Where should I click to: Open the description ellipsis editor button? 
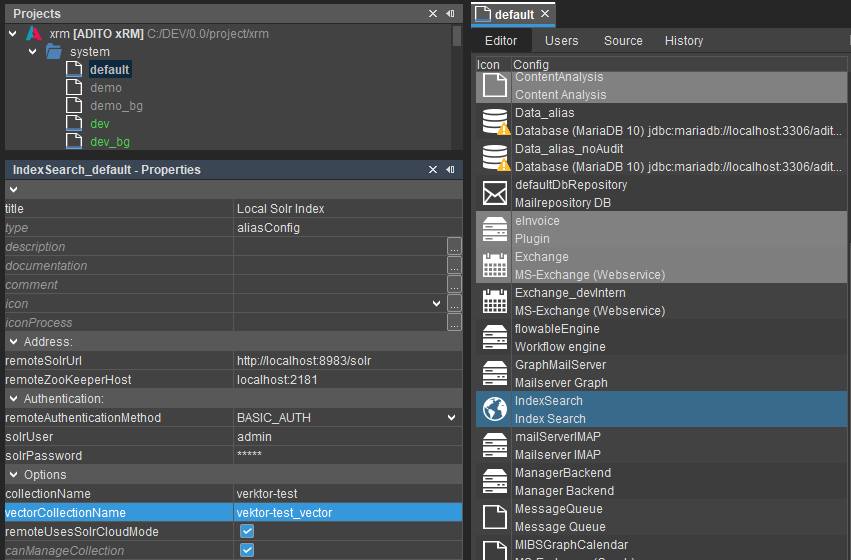coord(454,246)
